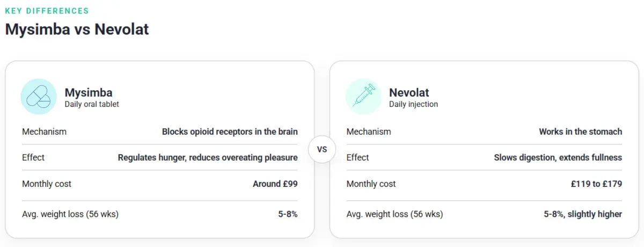Click the Around £99 price
The width and height of the screenshot is (644, 247).
(x=275, y=184)
